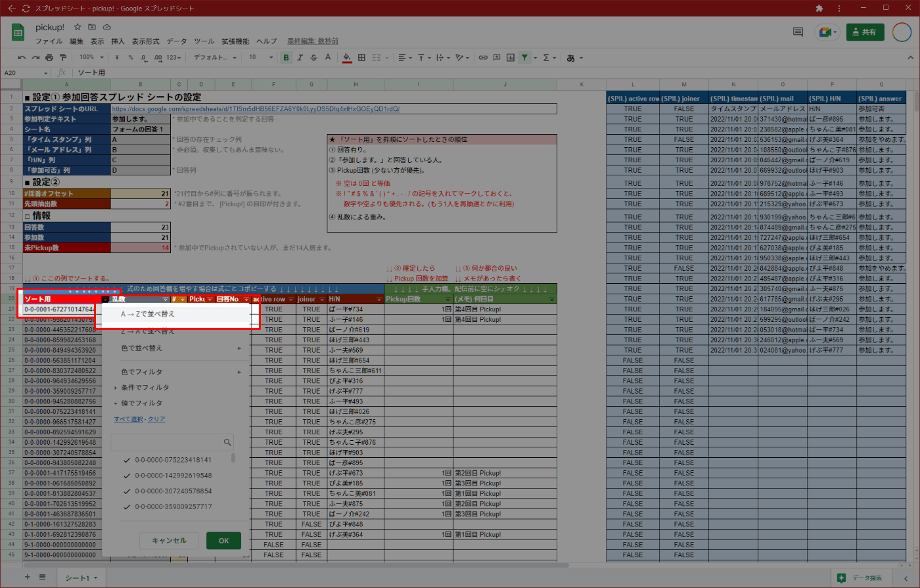The image size is (920, 588).
Task: Open the H/N column filter icon
Action: (379, 300)
